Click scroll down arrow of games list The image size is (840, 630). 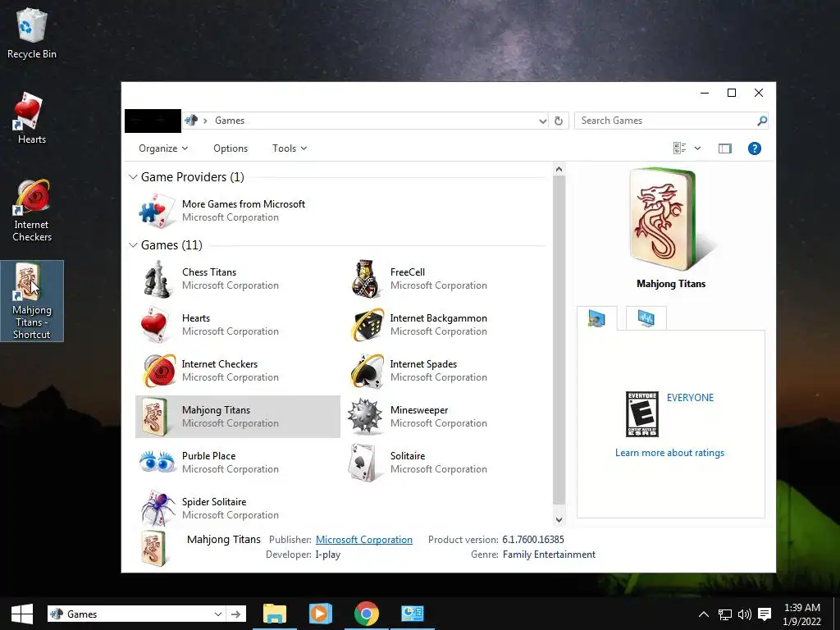tap(559, 519)
